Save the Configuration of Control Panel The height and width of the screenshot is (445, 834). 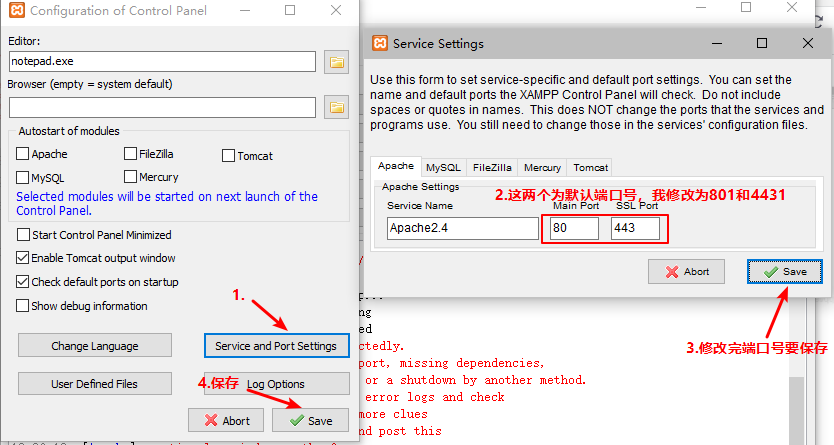point(311,421)
